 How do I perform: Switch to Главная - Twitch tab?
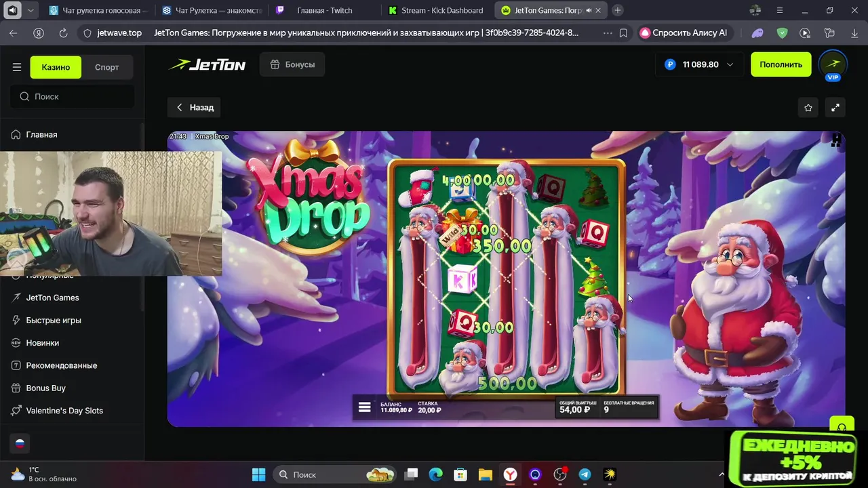coord(324,10)
